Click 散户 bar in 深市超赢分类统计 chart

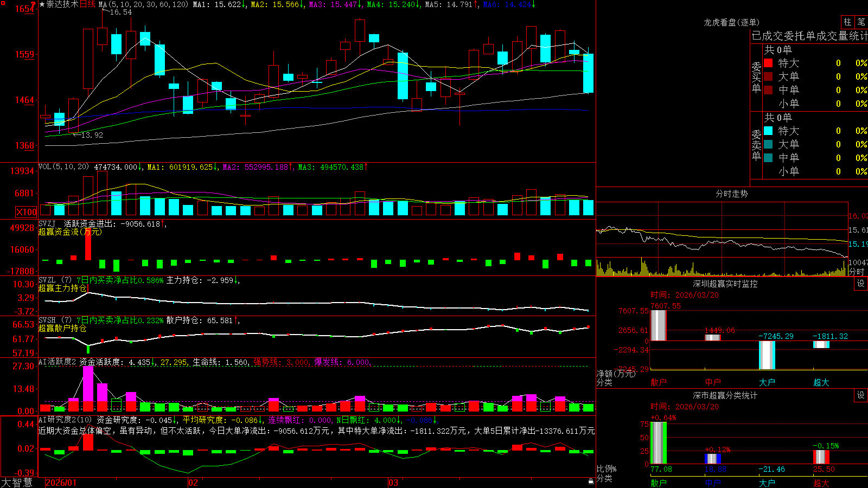tap(658, 443)
